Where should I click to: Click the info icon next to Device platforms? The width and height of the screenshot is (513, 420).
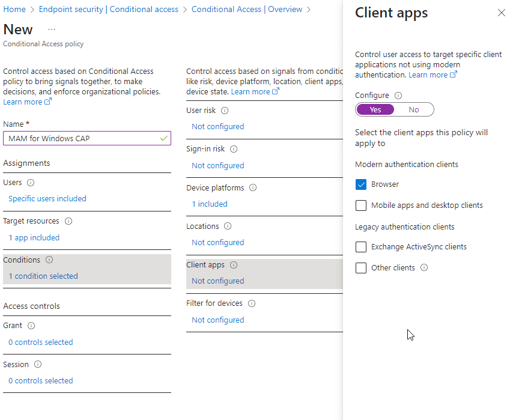tap(253, 187)
